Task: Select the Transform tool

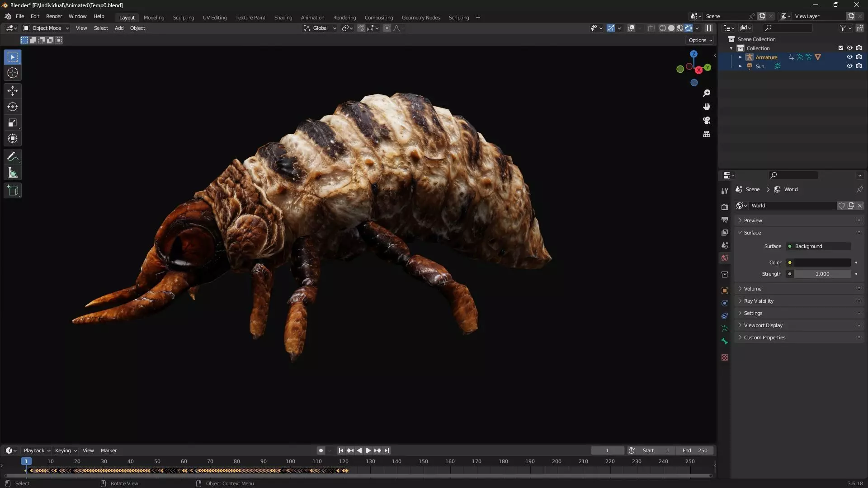Action: [13, 138]
